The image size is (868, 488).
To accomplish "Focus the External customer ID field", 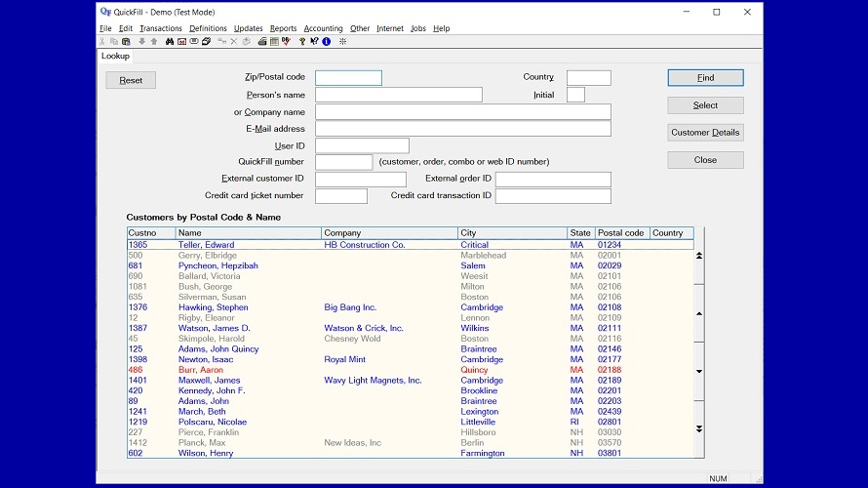I will (x=361, y=179).
